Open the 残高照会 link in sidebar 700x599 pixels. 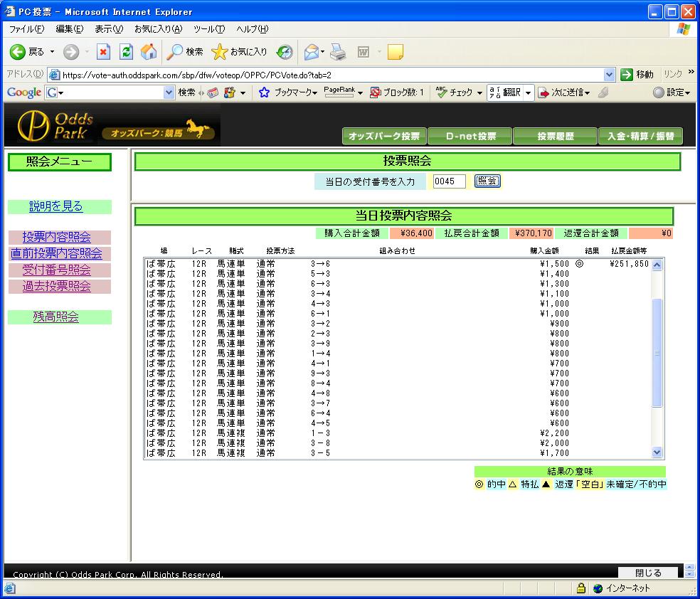point(56,317)
